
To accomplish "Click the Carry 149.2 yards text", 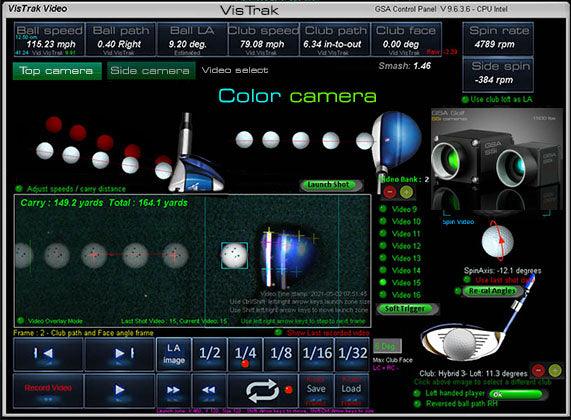I will click(62, 203).
